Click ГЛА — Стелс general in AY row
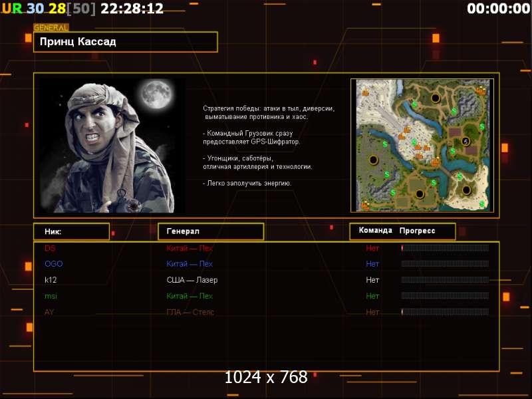Image resolution: width=532 pixels, height=399 pixels. click(190, 312)
